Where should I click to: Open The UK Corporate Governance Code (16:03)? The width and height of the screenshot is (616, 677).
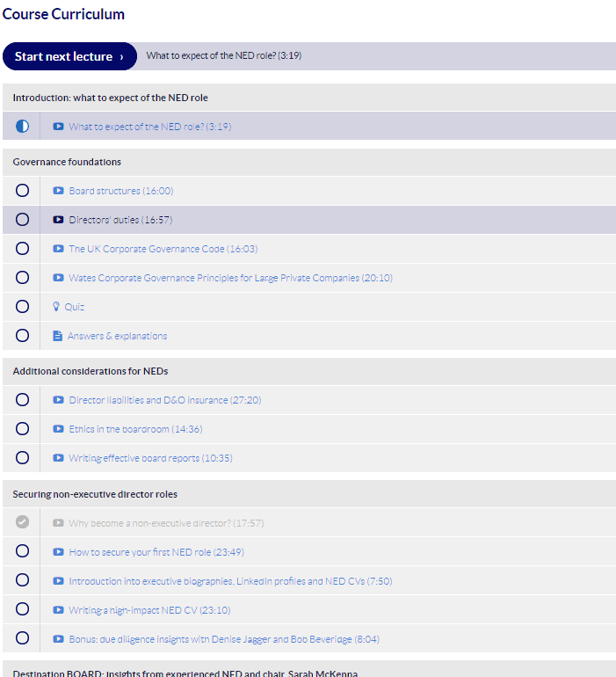(x=163, y=249)
